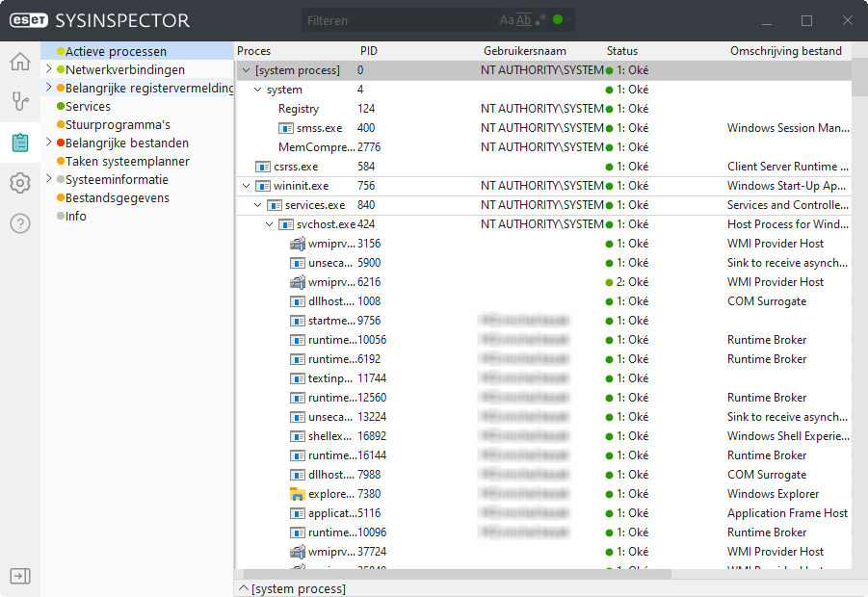Viewport: 868px width, 597px height.
Task: Expand the Netwerkverbindingen tree node
Action: tap(49, 69)
